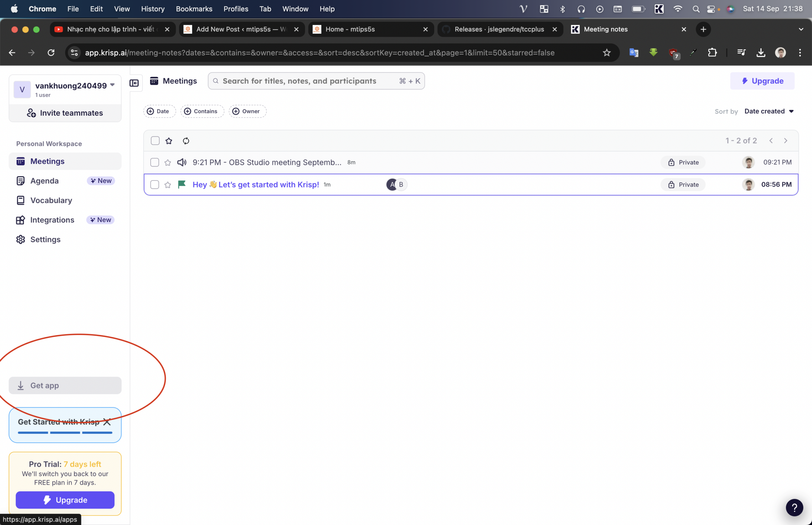
Task: Star the 'Let's get started with Krisp' meeting
Action: [168, 185]
